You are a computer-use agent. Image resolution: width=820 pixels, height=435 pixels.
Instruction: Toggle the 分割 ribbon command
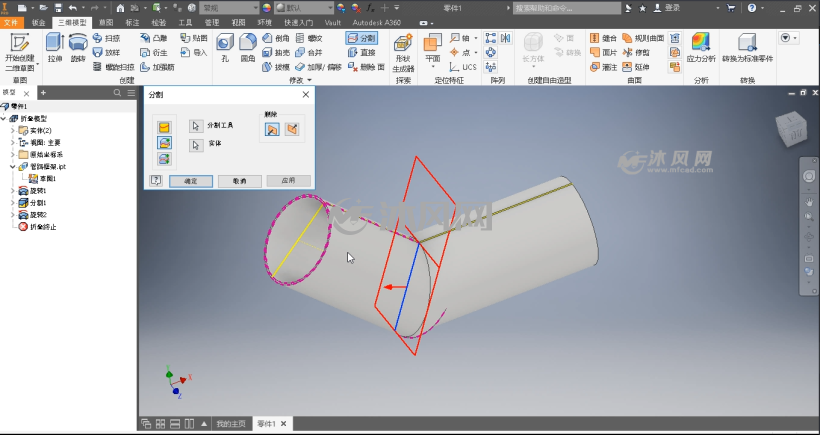pyautogui.click(x=361, y=38)
